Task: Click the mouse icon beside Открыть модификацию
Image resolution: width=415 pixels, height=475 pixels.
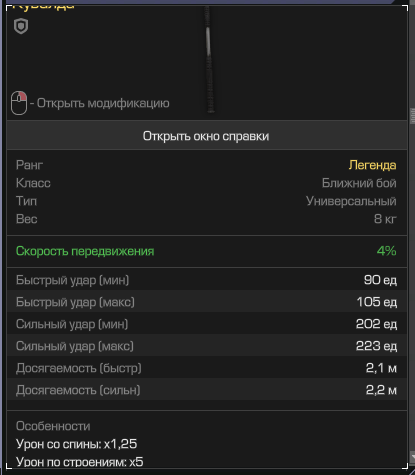Action: [x=19, y=103]
